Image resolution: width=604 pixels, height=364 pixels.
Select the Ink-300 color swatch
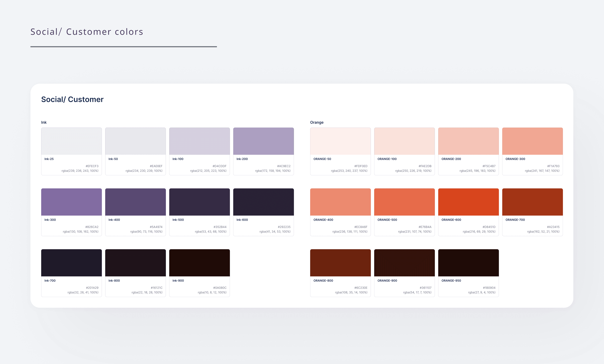click(71, 202)
